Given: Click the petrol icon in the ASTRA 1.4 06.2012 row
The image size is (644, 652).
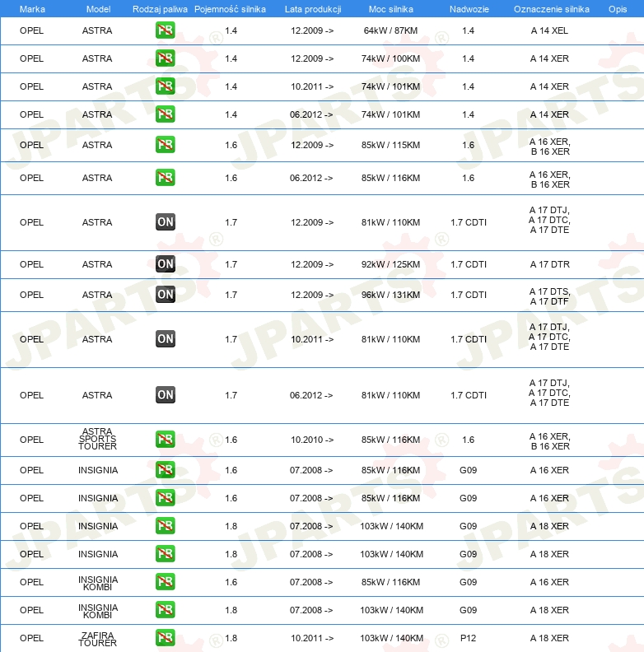Looking at the screenshot, I should coord(166,114).
